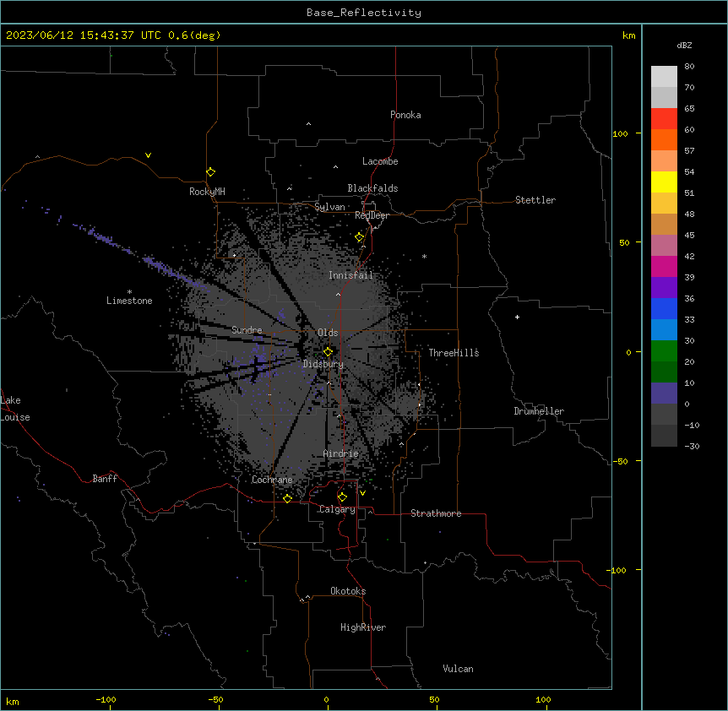Click the RedDeer city label

point(372,215)
